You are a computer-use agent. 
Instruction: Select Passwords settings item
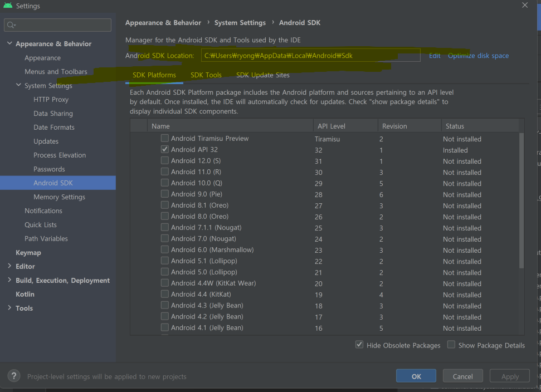click(49, 169)
